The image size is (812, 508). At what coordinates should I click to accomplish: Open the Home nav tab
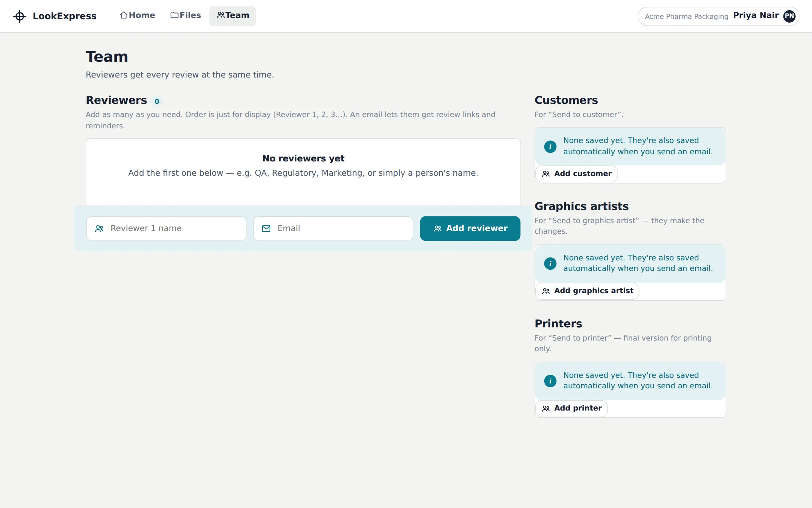tap(138, 15)
